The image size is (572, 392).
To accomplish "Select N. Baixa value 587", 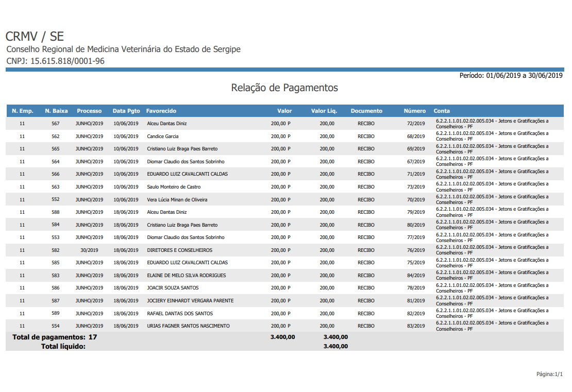I will (x=56, y=300).
